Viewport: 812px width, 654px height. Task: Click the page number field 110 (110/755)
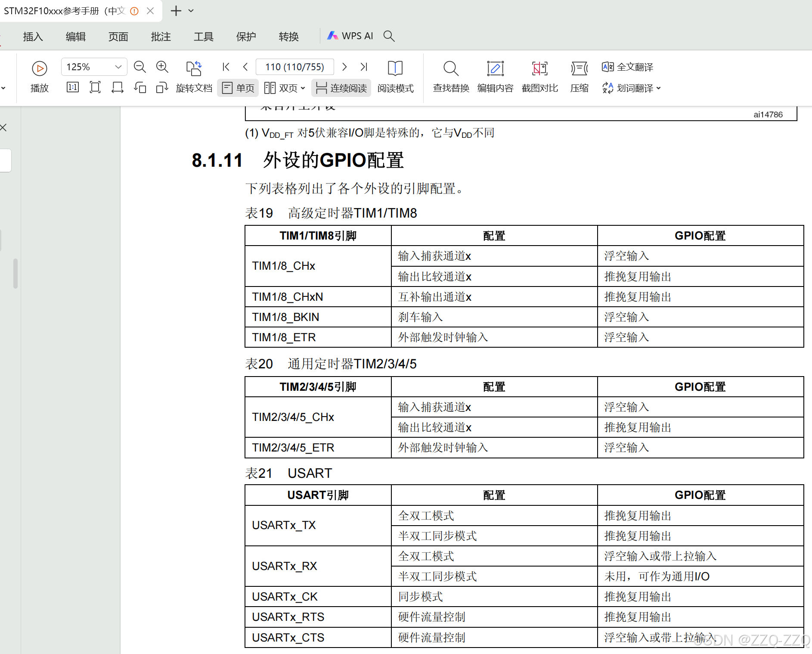[295, 67]
